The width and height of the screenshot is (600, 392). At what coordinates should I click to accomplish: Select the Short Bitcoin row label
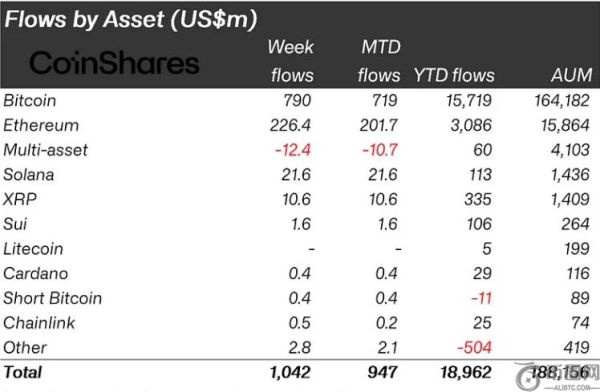[x=53, y=299]
